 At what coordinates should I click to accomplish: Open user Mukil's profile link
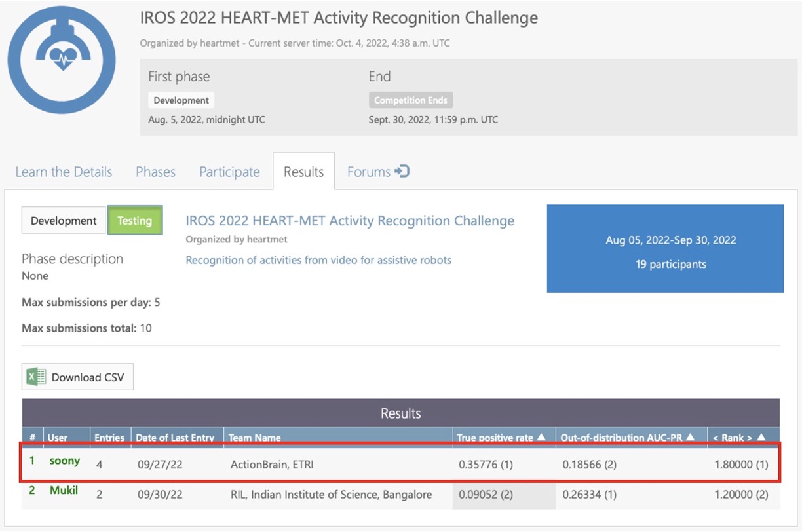pyautogui.click(x=64, y=490)
